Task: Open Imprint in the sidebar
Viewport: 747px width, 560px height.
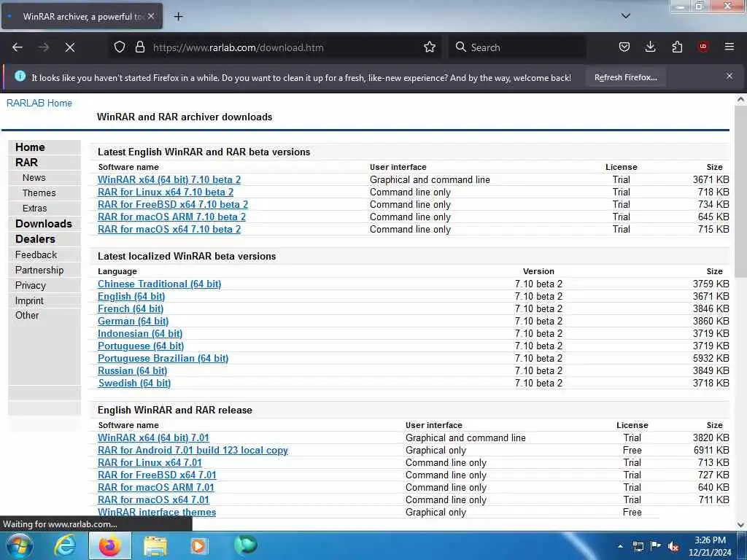Action: point(29,300)
